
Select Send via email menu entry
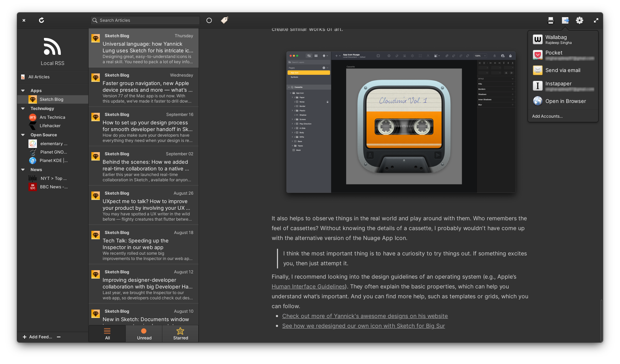pyautogui.click(x=563, y=70)
